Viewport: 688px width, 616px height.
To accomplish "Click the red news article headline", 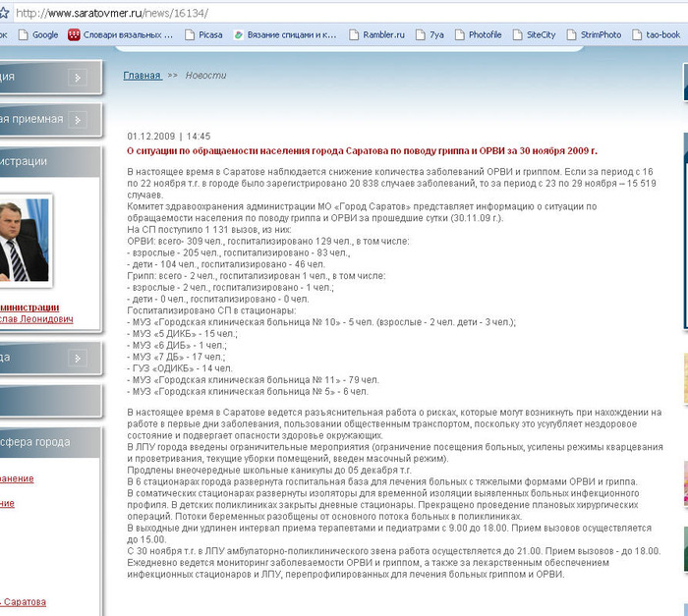I will (362, 151).
